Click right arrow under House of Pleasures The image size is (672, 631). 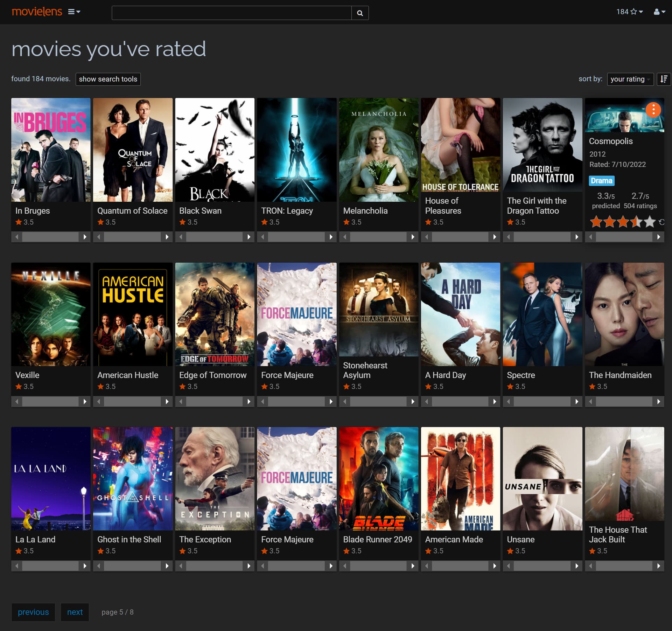[x=495, y=237]
